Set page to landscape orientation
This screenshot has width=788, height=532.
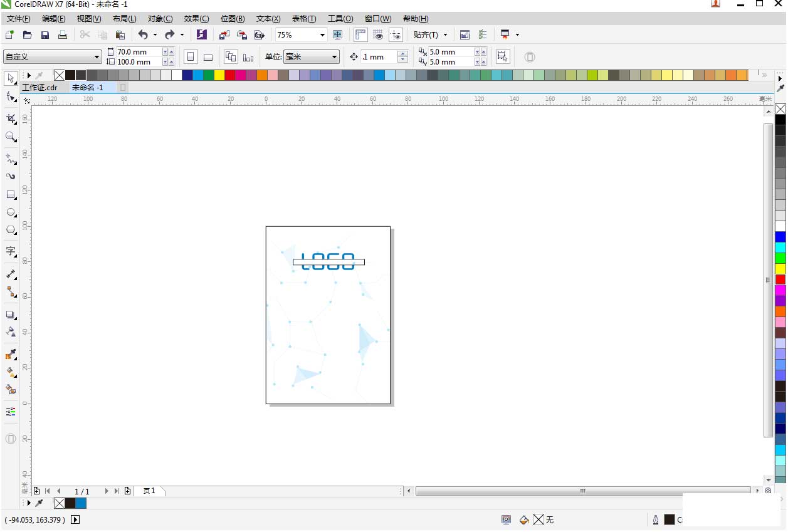(208, 57)
